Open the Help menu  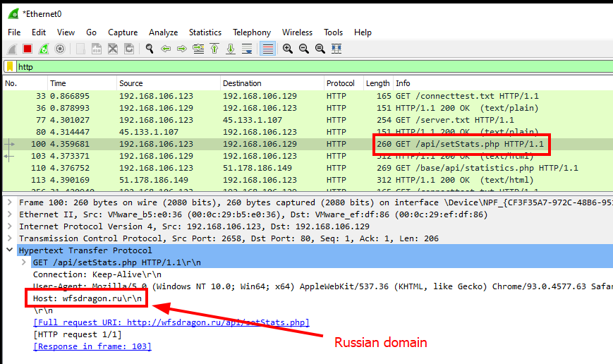(x=363, y=32)
